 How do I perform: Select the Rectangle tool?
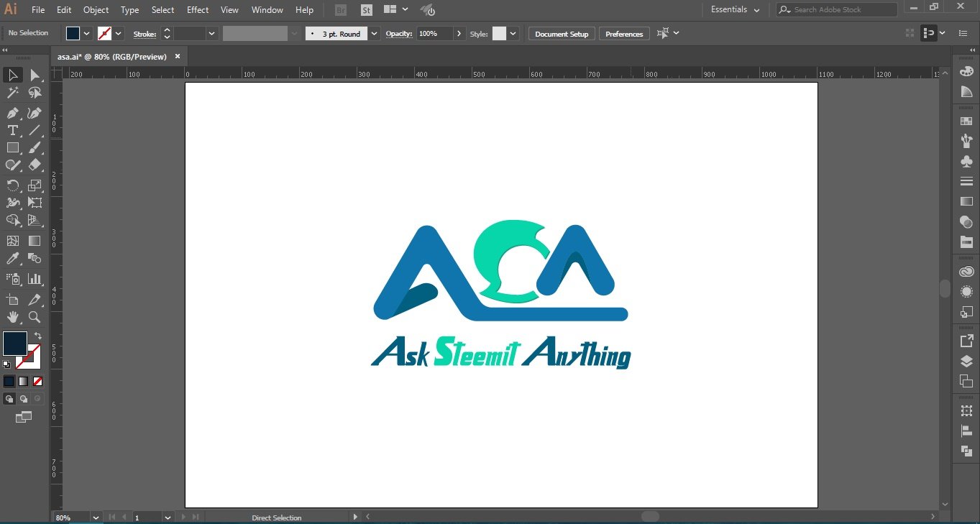coord(12,148)
